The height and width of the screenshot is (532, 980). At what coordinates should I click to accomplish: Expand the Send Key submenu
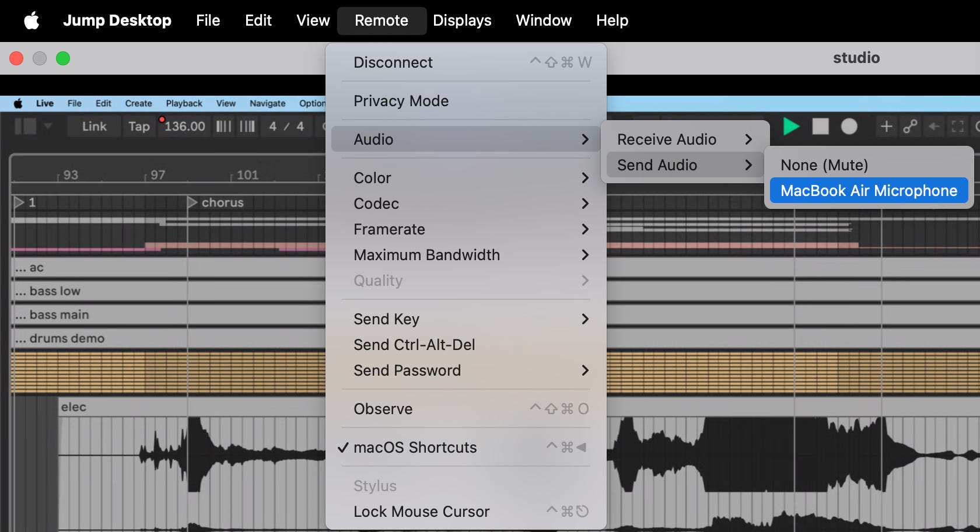click(466, 319)
